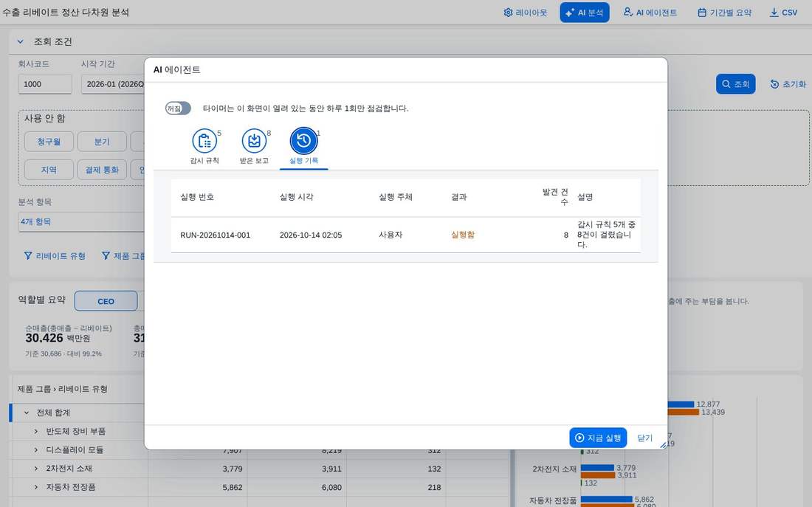Open the 기간별 요약 toolbar item
Viewport: 812px width, 507px height.
(x=724, y=13)
